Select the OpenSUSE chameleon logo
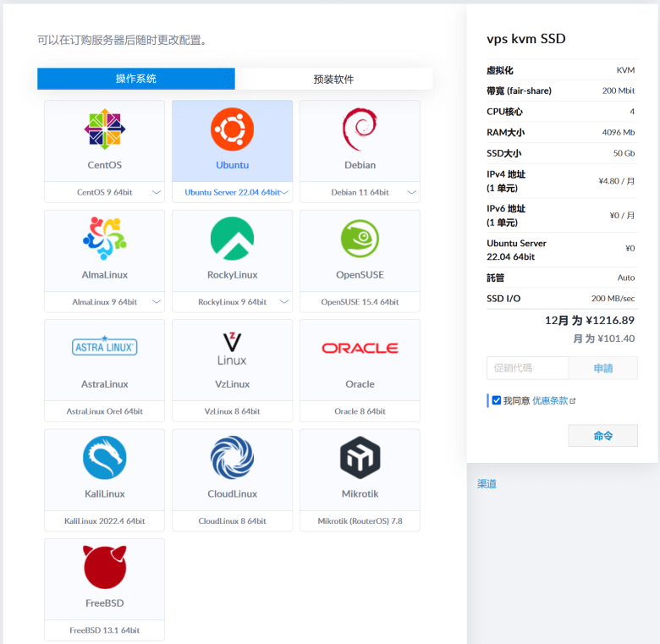The image size is (660, 644). tap(360, 239)
